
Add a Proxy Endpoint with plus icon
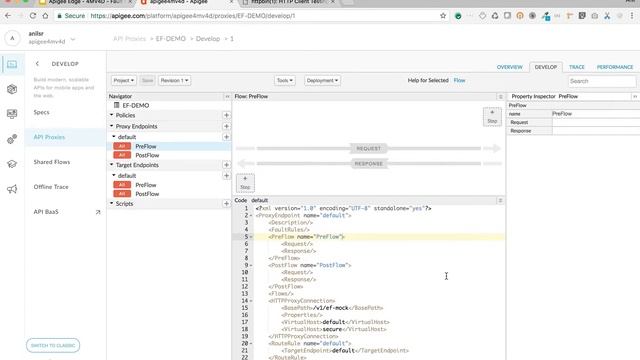click(x=226, y=126)
